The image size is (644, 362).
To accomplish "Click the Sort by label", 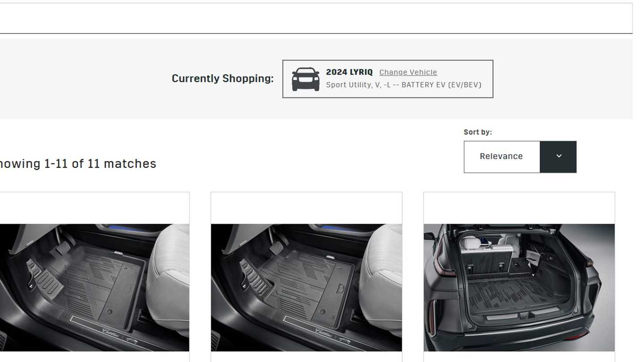I will (477, 132).
